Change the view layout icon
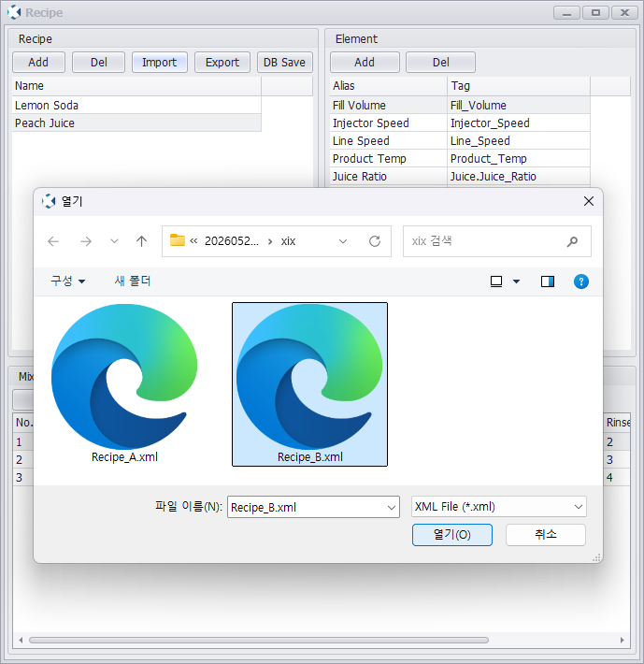The width and height of the screenshot is (644, 664). point(496,281)
